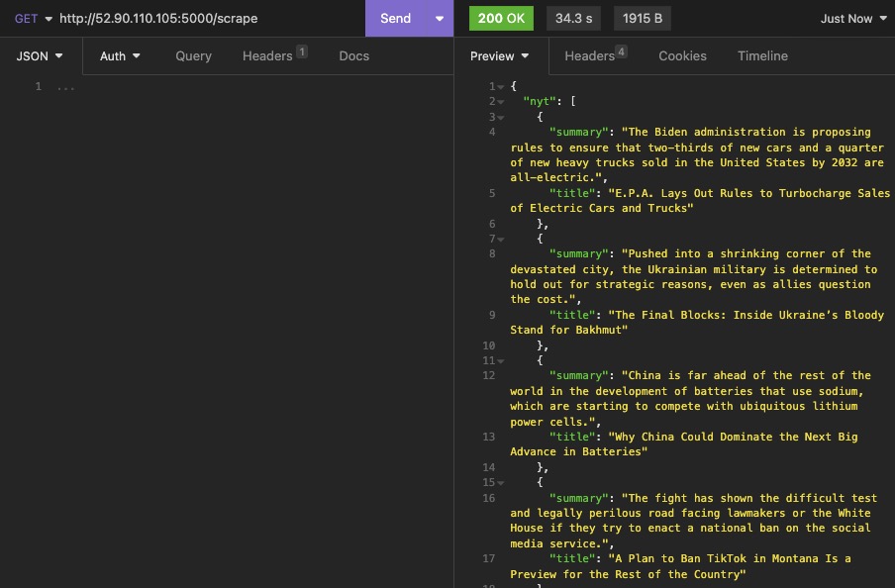Click the Plan to Ban TikTok title text
This screenshot has height=588, width=895.
(x=680, y=566)
